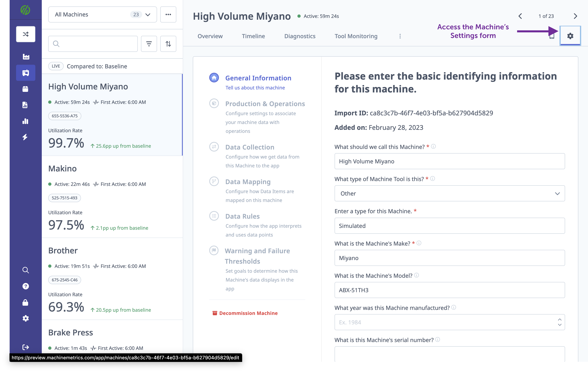Go to next machine arrow
This screenshot has width=588, height=373.
point(575,16)
